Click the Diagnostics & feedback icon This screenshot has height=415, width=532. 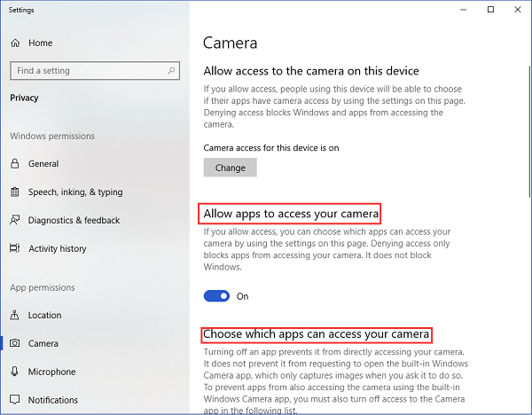tap(15, 221)
